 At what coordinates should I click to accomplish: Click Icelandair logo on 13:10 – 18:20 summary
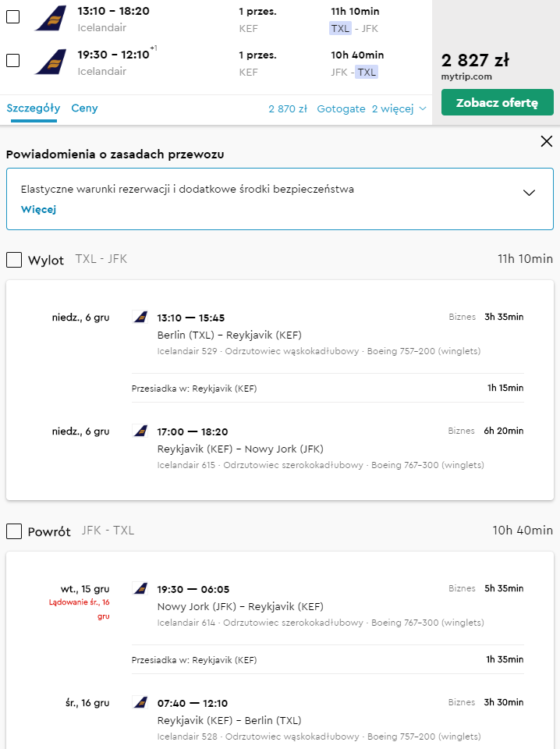click(x=51, y=18)
